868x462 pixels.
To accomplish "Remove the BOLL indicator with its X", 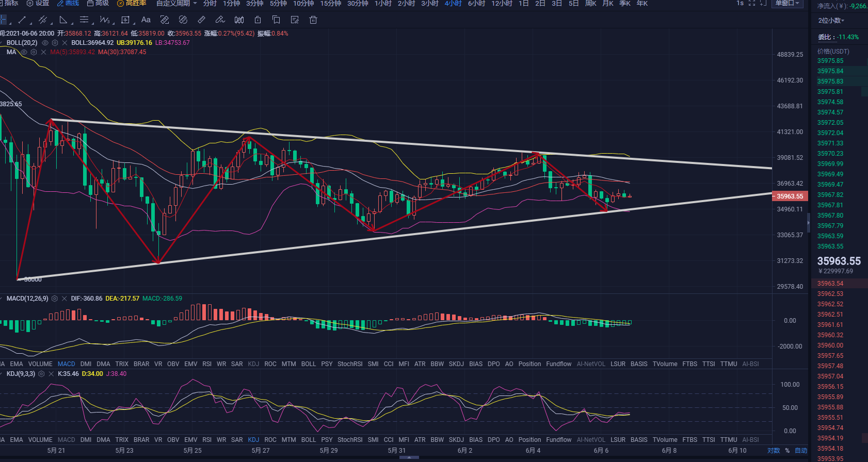I will (65, 43).
